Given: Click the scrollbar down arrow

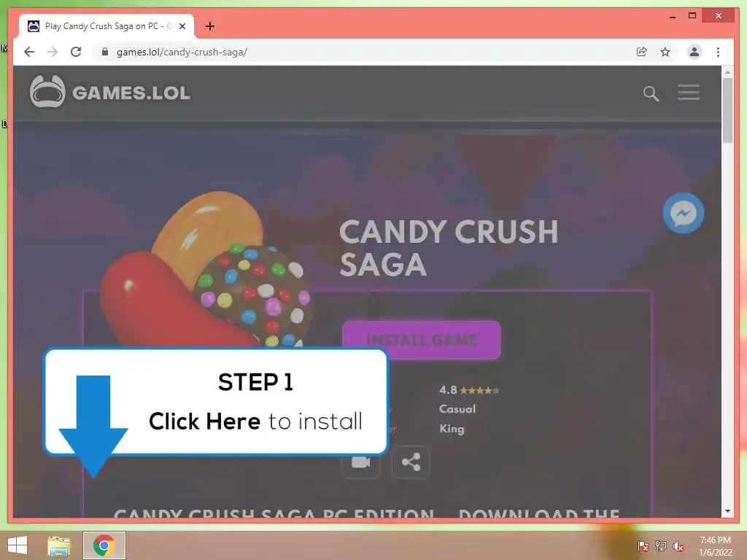Looking at the screenshot, I should [727, 511].
